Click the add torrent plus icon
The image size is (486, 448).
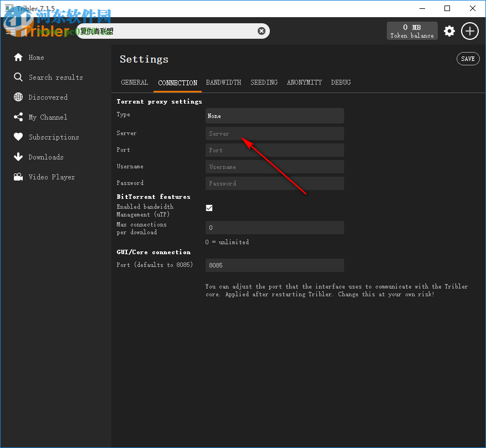(x=470, y=31)
